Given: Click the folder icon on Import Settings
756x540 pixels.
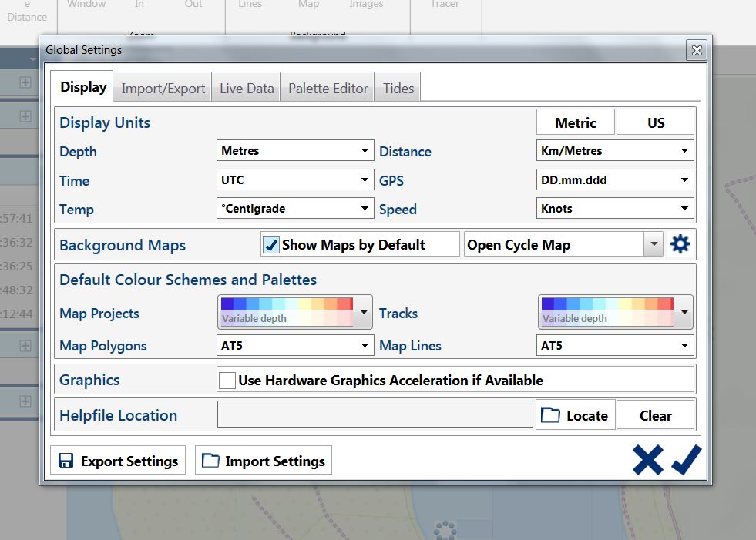Looking at the screenshot, I should [x=210, y=461].
